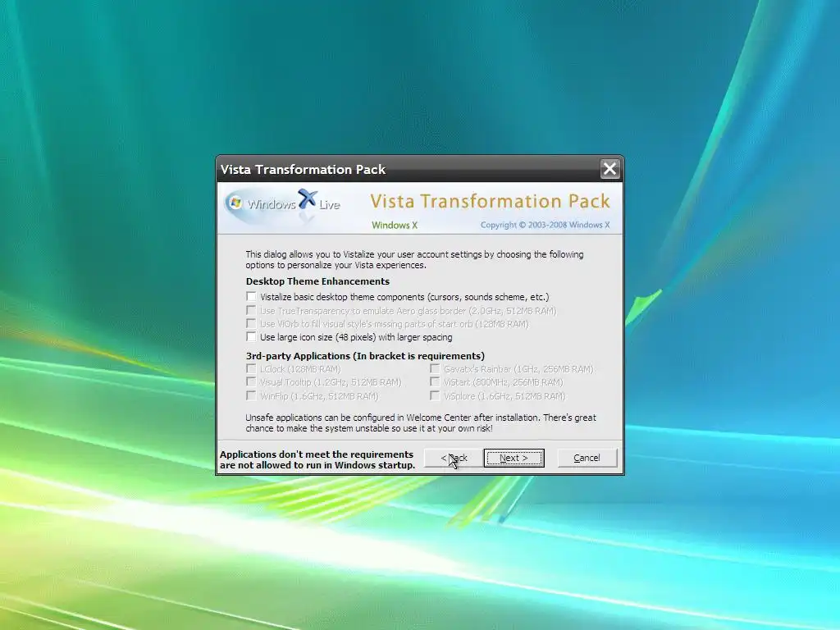This screenshot has width=840, height=630.
Task: Enable Vistalize basic desktop theme components checkbox
Action: (251, 296)
